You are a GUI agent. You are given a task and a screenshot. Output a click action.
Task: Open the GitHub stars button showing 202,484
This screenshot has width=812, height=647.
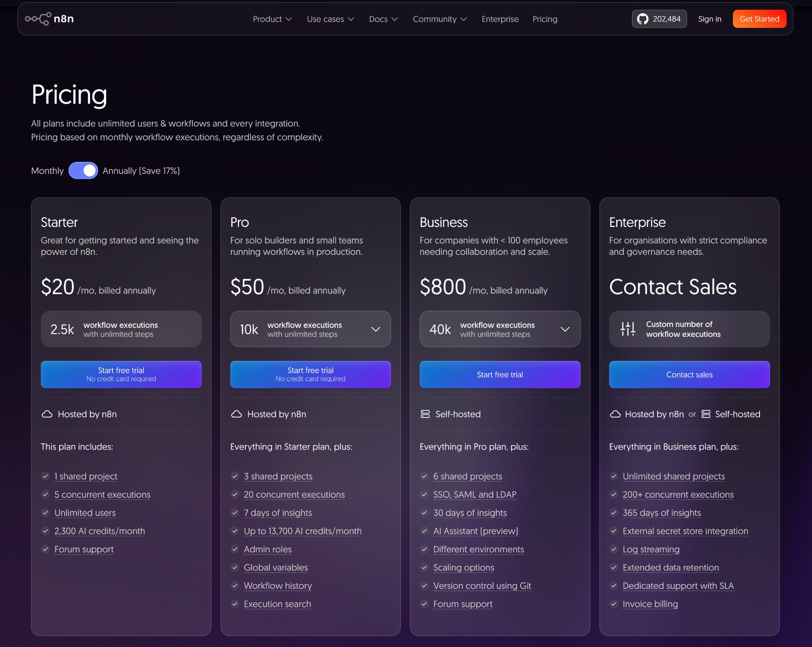pyautogui.click(x=659, y=19)
